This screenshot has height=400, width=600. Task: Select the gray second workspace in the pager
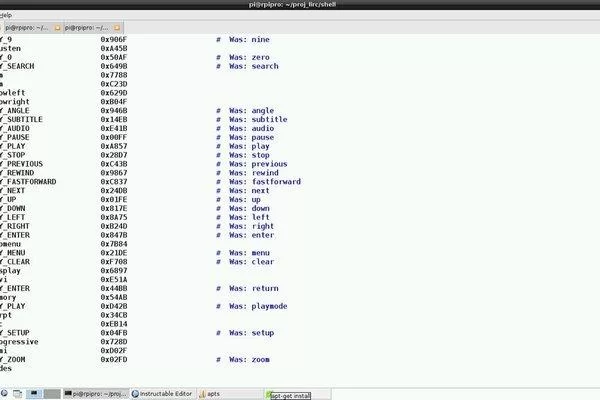pyautogui.click(x=52, y=393)
